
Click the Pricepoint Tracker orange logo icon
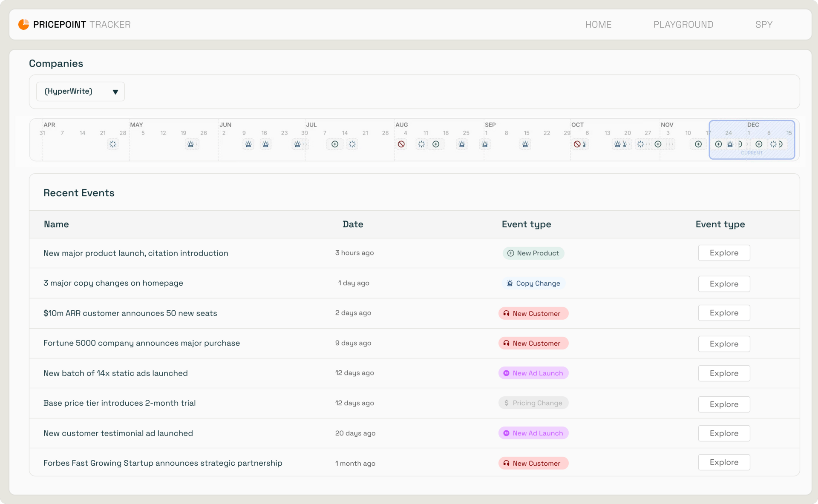24,24
